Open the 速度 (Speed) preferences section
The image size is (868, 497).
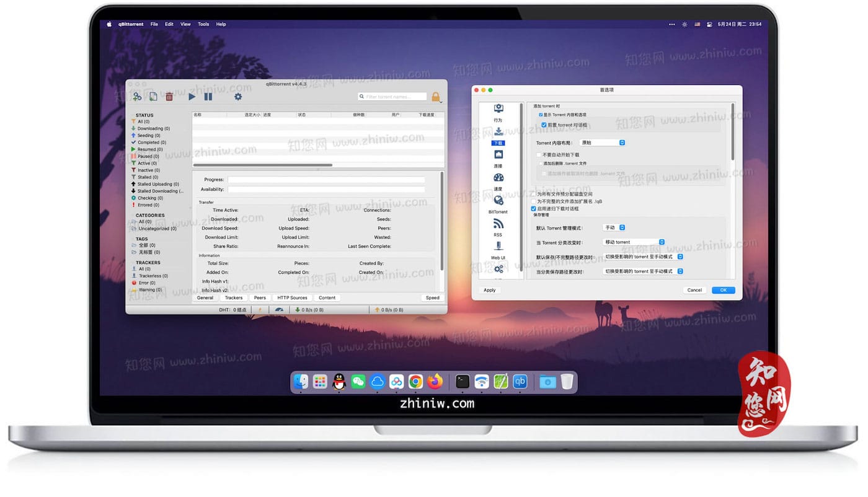coord(498,182)
